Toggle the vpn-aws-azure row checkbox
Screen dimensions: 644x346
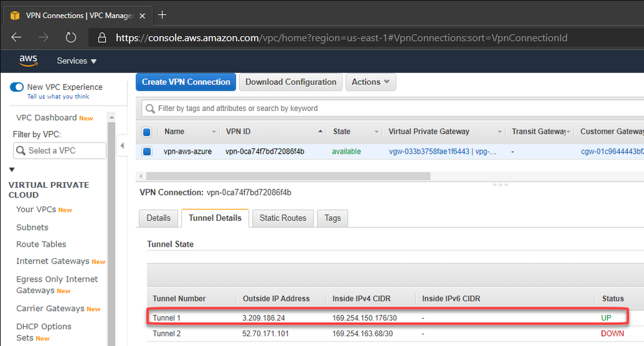(146, 152)
